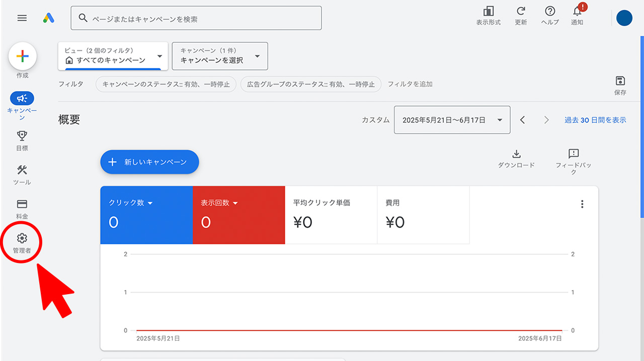Click the フィルタ label
Image resolution: width=644 pixels, height=361 pixels.
71,84
